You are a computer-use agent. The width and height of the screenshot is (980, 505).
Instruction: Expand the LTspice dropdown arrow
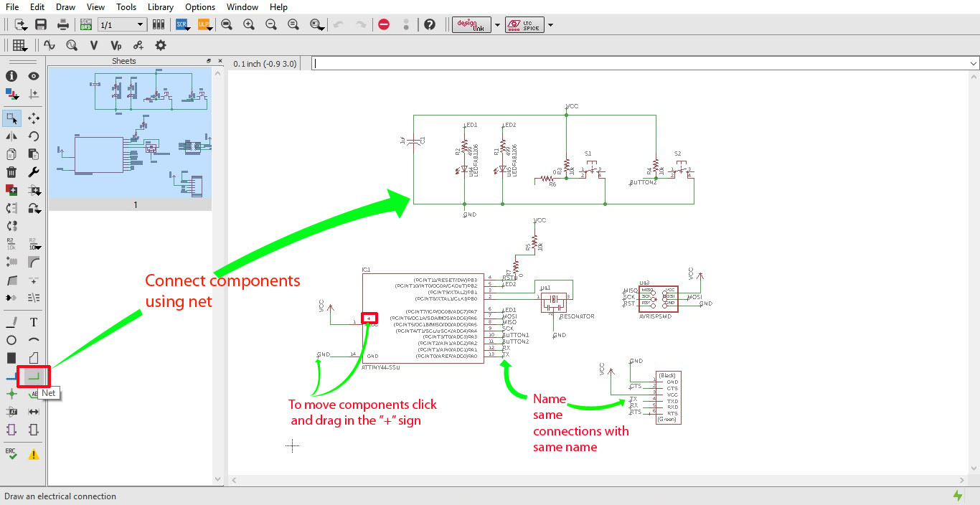click(550, 25)
